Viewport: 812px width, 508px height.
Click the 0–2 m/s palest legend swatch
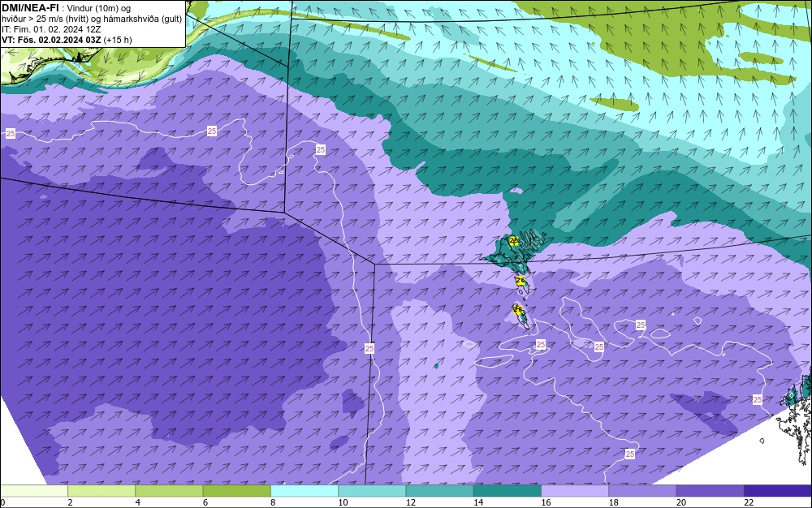pyautogui.click(x=34, y=490)
